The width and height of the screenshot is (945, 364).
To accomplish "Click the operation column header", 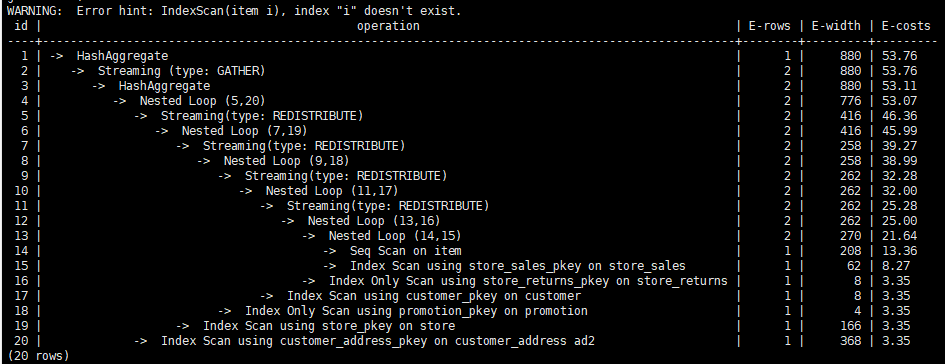I will pos(388,26).
